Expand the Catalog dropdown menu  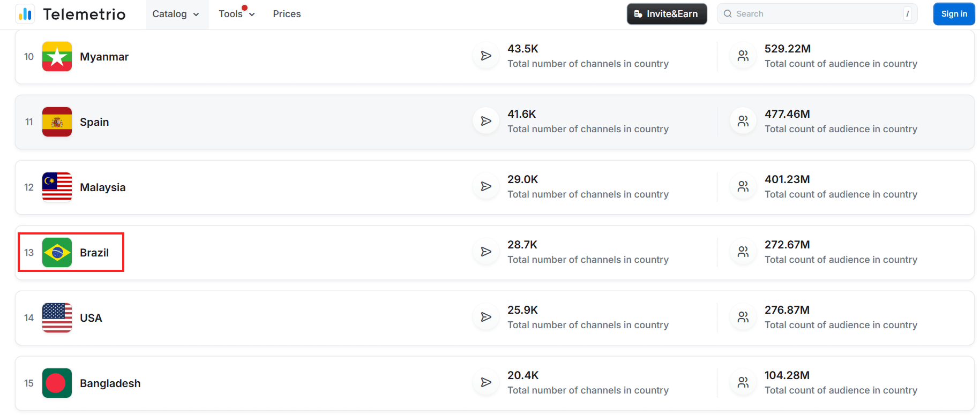point(176,14)
